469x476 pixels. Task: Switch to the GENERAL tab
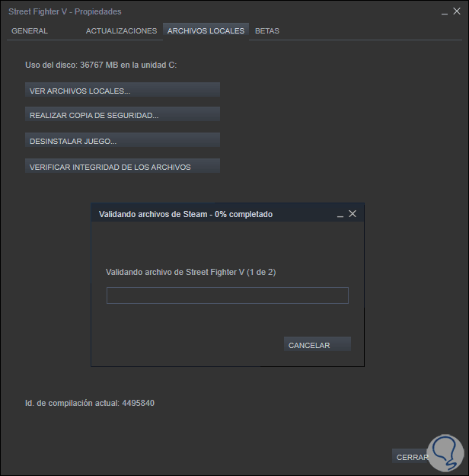30,31
